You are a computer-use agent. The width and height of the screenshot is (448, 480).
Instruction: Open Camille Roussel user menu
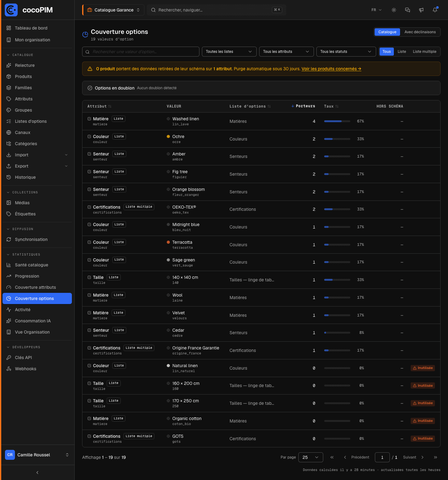pyautogui.click(x=37, y=455)
